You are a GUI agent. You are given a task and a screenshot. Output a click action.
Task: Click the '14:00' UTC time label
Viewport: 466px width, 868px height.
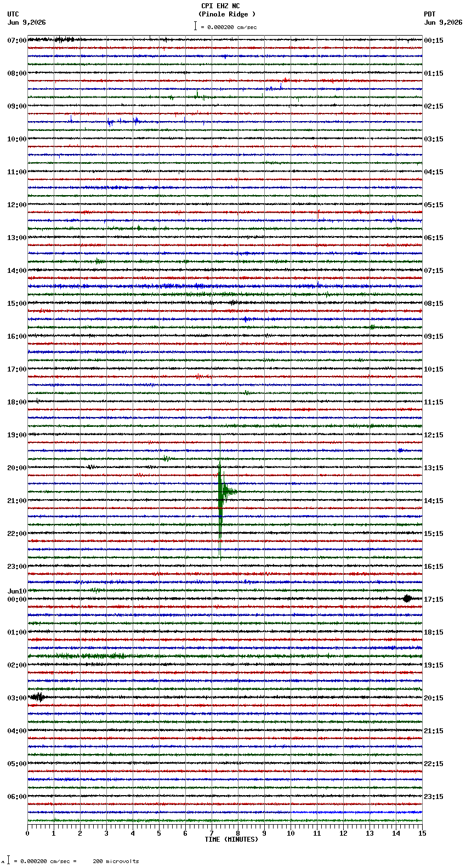coord(17,271)
